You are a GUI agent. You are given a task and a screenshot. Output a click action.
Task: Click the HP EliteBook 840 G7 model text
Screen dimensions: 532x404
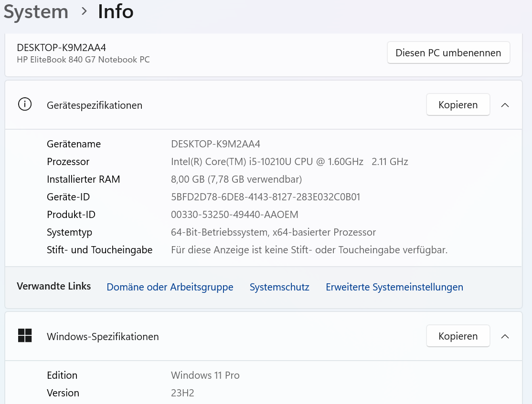83,60
